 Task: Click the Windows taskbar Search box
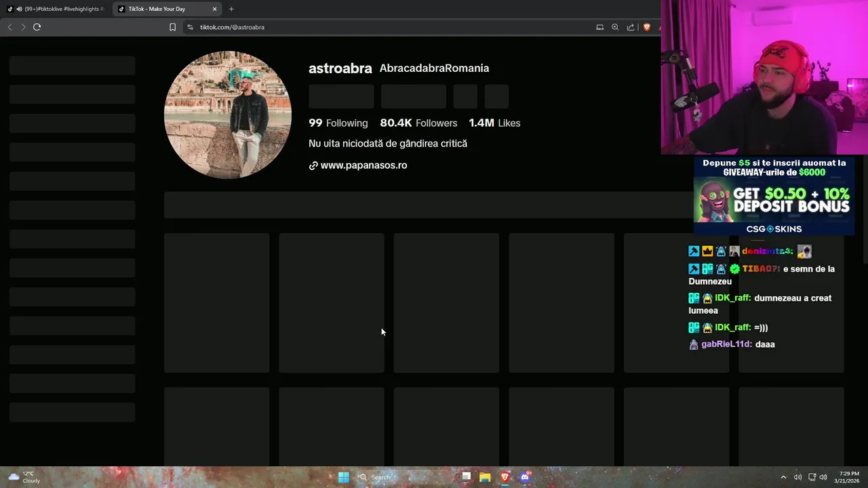[x=405, y=477]
